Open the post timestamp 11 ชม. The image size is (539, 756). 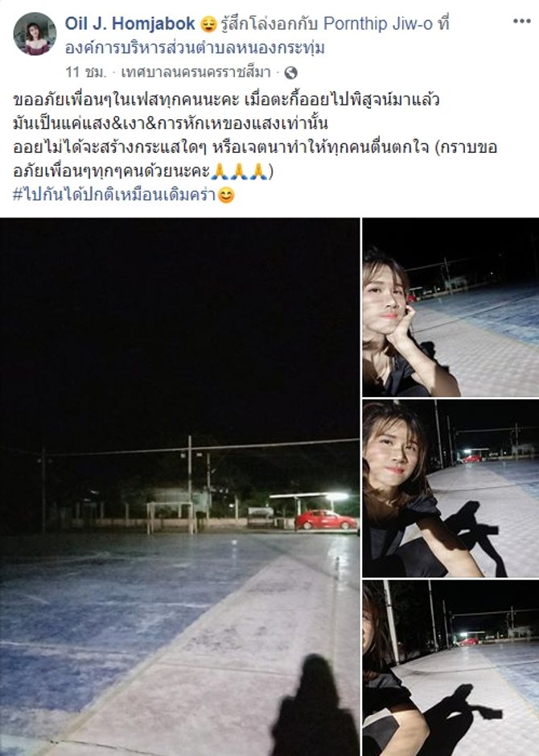85,72
